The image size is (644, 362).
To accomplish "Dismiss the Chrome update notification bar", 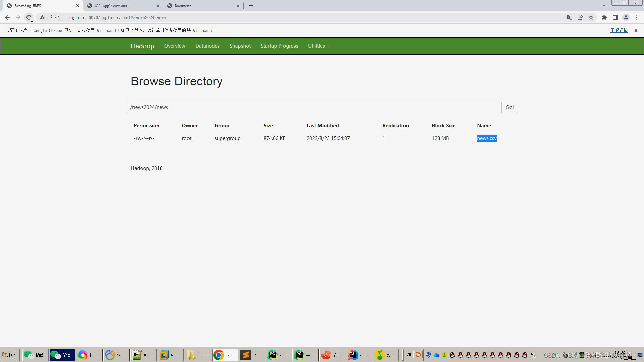I will click(636, 31).
